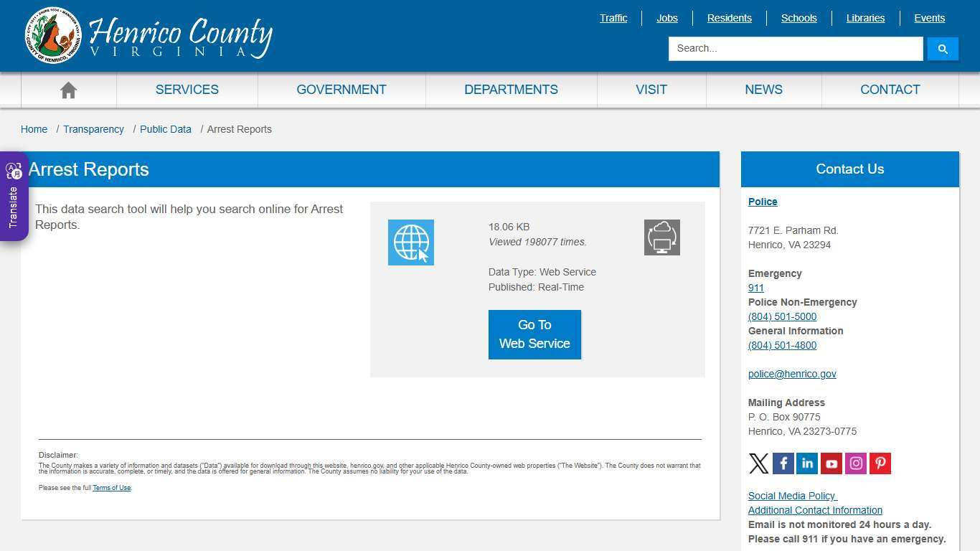Screen dimensions: 980x551
Task: Click the globe web service icon
Action: (410, 242)
